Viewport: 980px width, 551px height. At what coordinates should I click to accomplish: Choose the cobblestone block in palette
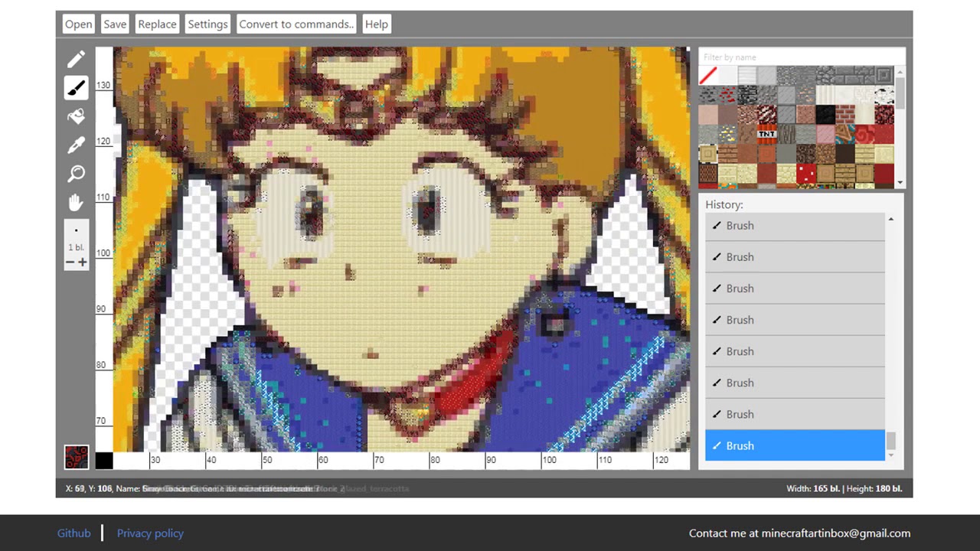[825, 75]
